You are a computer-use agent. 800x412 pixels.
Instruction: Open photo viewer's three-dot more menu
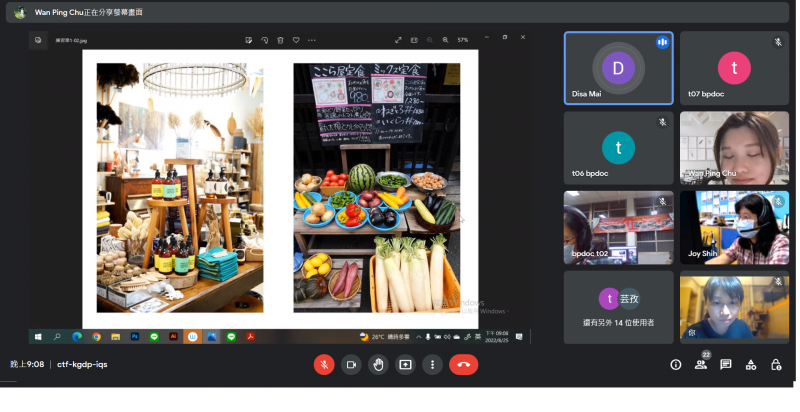[x=312, y=40]
